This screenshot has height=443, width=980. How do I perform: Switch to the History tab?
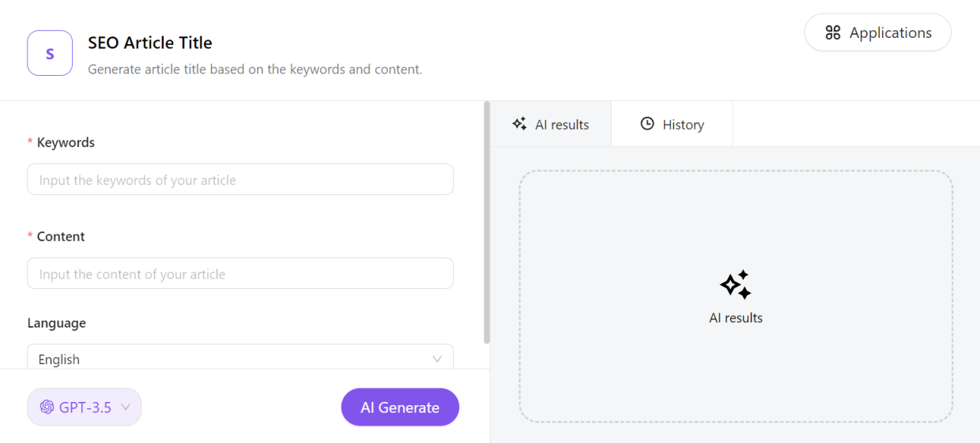click(x=672, y=125)
